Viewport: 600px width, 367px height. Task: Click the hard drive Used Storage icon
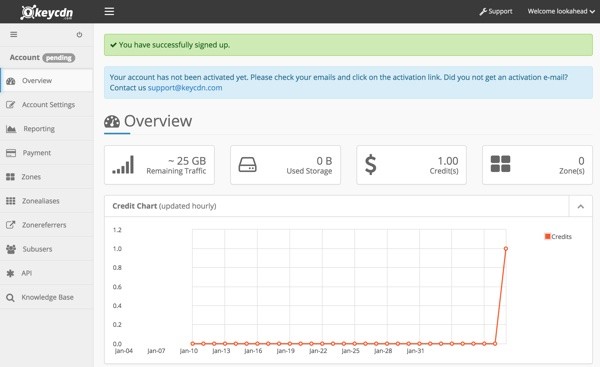point(248,165)
